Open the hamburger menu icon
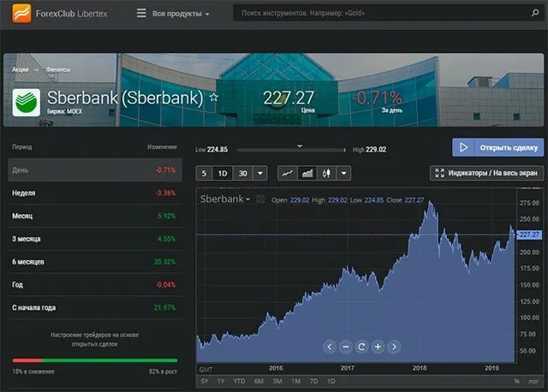Image resolution: width=548 pixels, height=392 pixels. pos(141,14)
